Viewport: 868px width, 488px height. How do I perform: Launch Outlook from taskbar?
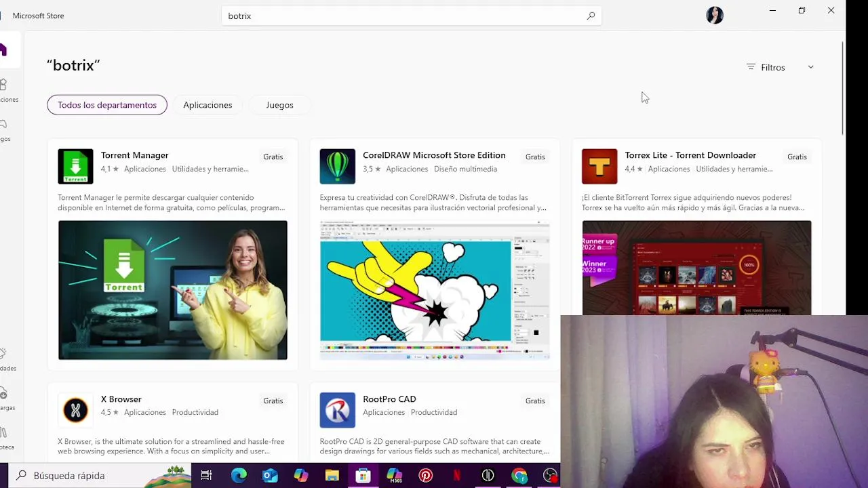270,475
